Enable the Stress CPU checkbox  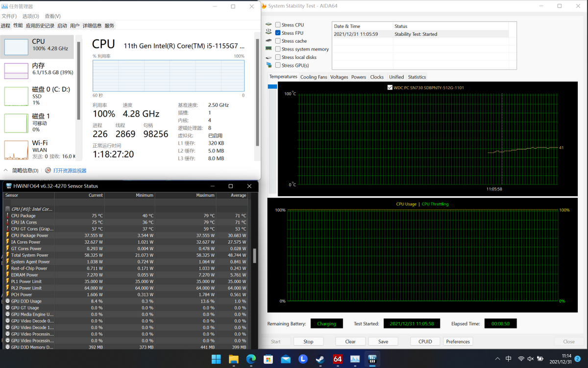(278, 25)
